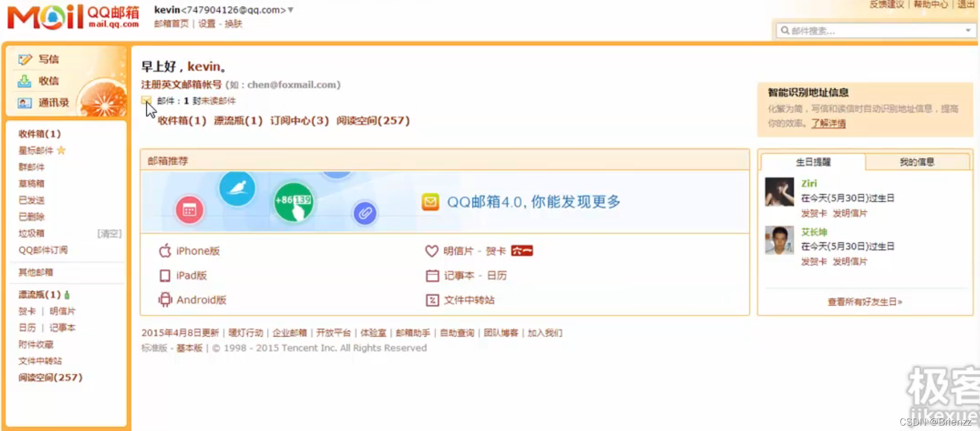Switch to the 生日提醒 tab

[813, 162]
